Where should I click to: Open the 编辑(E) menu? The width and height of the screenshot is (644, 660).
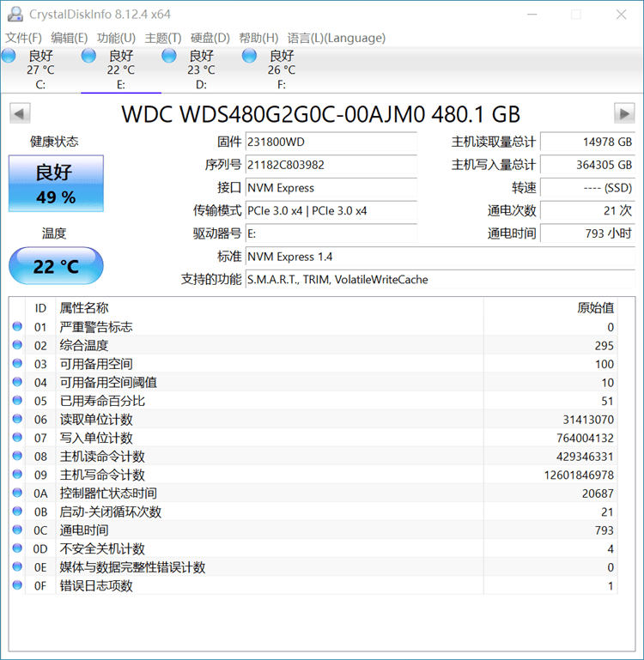pos(69,38)
